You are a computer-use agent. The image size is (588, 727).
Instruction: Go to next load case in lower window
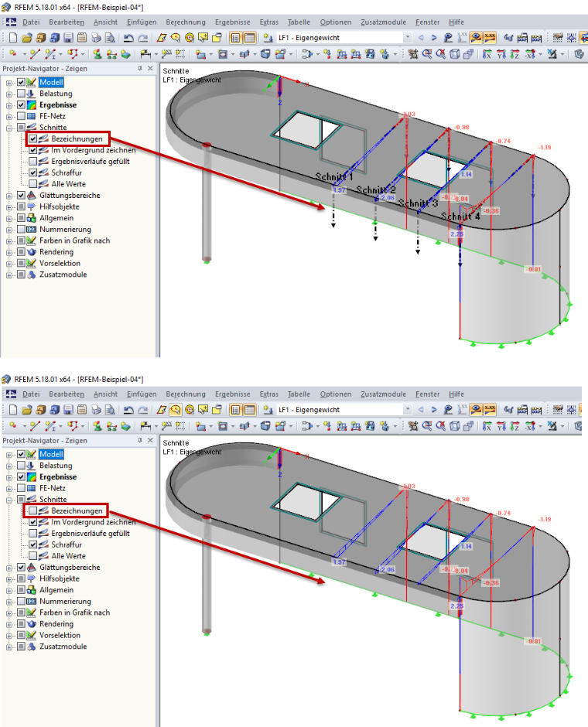click(x=434, y=409)
